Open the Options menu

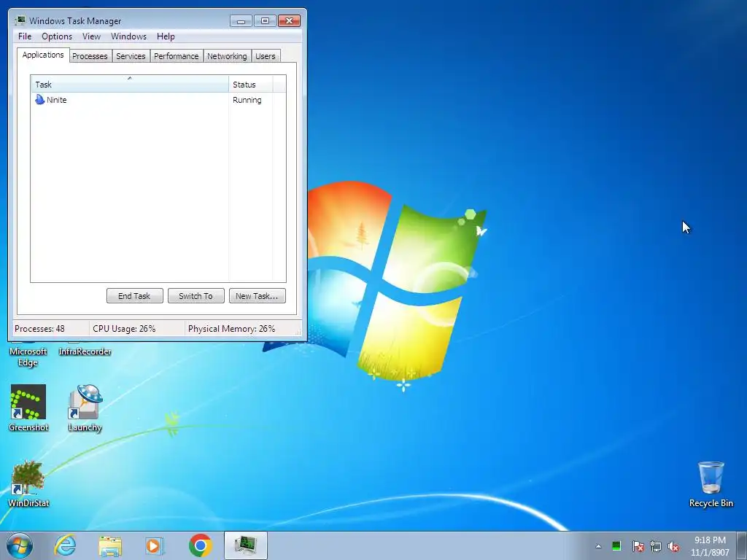pyautogui.click(x=57, y=36)
